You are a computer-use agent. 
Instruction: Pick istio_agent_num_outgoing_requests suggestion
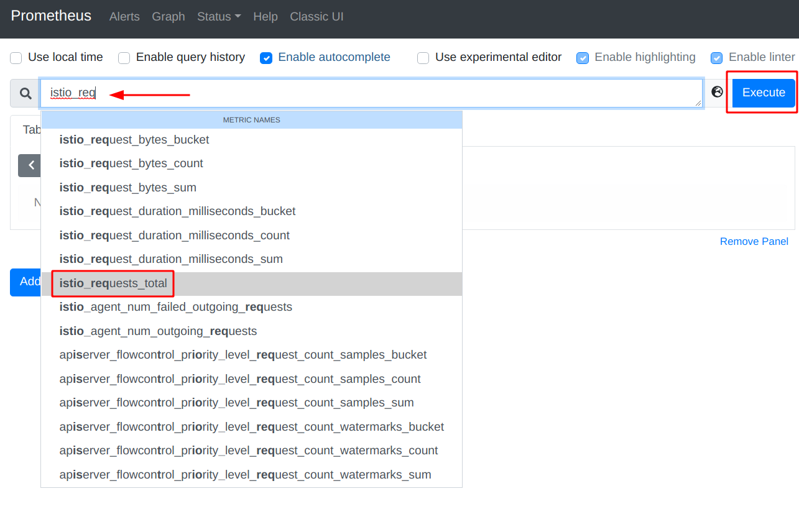251,331
